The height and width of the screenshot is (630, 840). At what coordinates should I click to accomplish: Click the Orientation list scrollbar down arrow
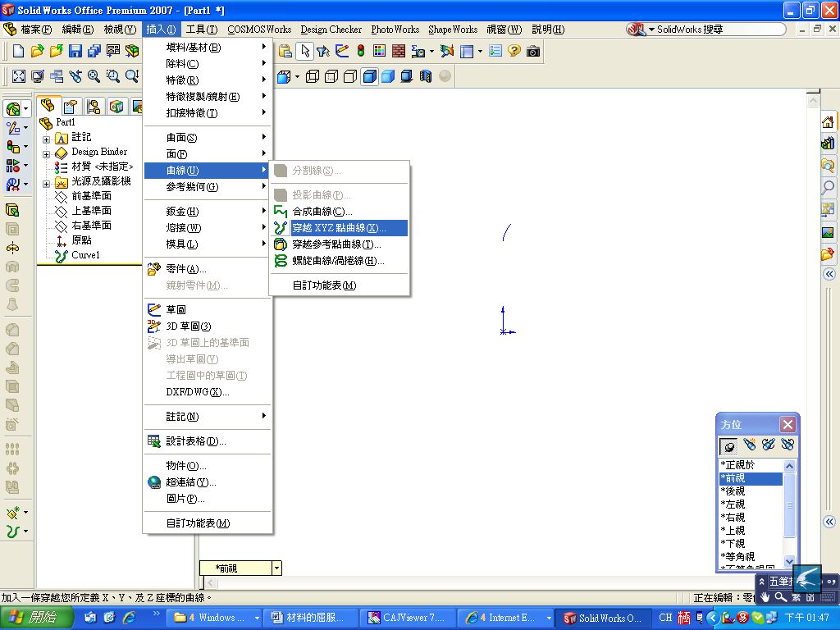[789, 561]
